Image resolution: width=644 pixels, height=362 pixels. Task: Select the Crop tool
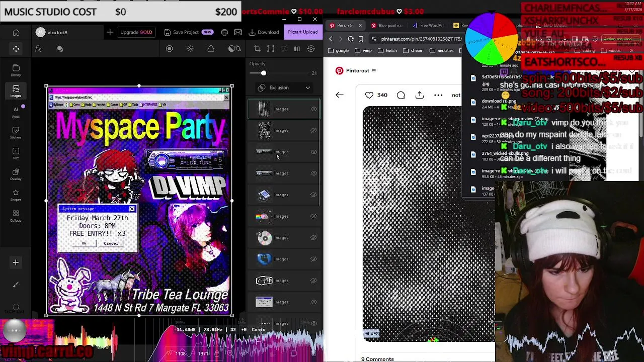(257, 49)
